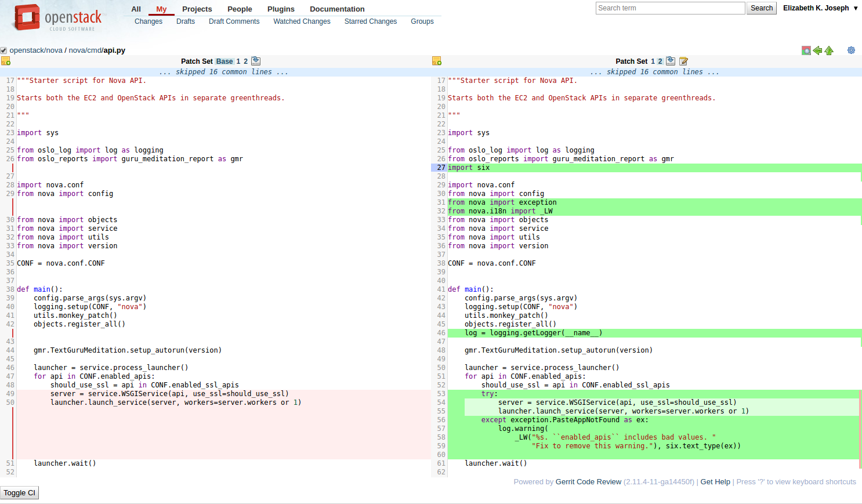Select the Watched Changes submenu item
The height and width of the screenshot is (504, 862).
(302, 21)
